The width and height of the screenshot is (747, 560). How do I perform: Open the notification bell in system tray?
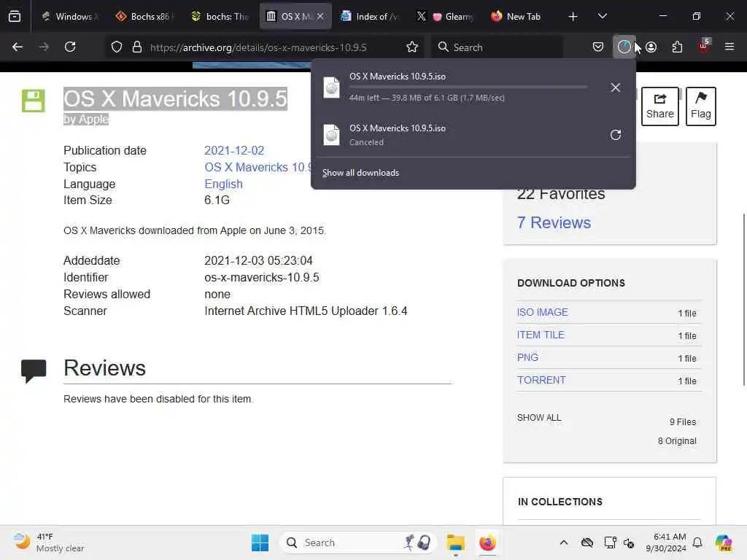[697, 542]
